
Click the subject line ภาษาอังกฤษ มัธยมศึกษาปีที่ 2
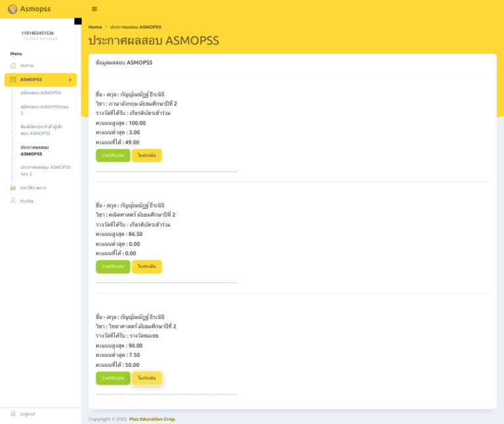[136, 104]
